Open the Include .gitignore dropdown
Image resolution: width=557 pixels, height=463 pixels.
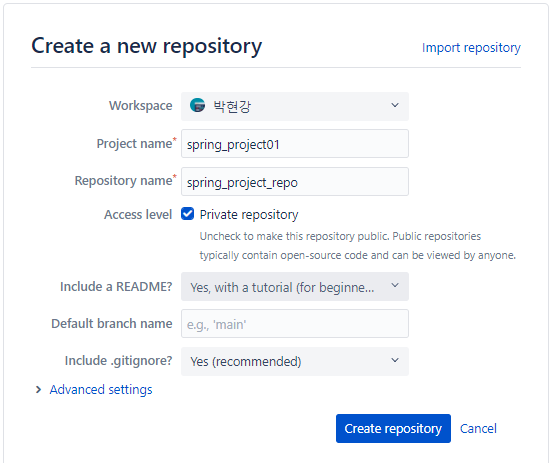click(x=295, y=361)
